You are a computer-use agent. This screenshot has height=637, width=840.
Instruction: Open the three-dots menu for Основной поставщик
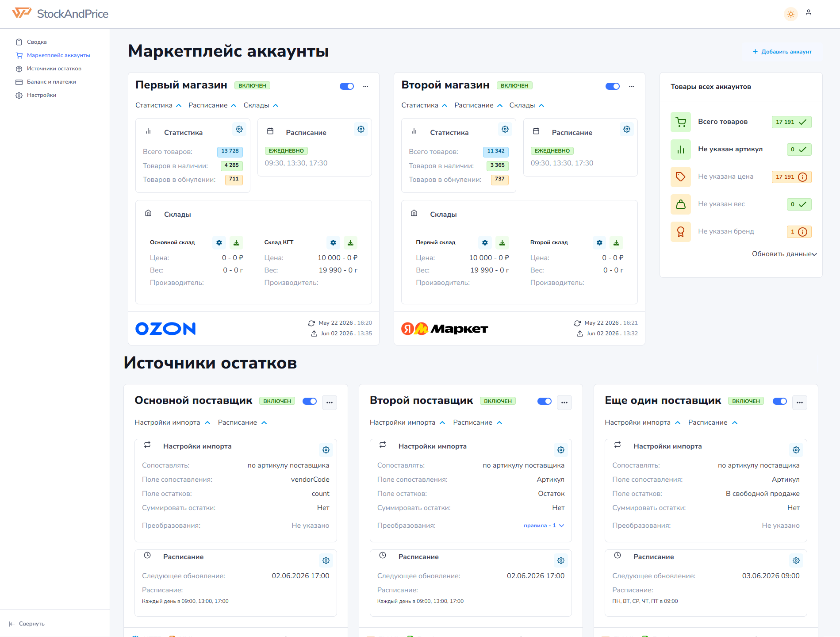(330, 403)
